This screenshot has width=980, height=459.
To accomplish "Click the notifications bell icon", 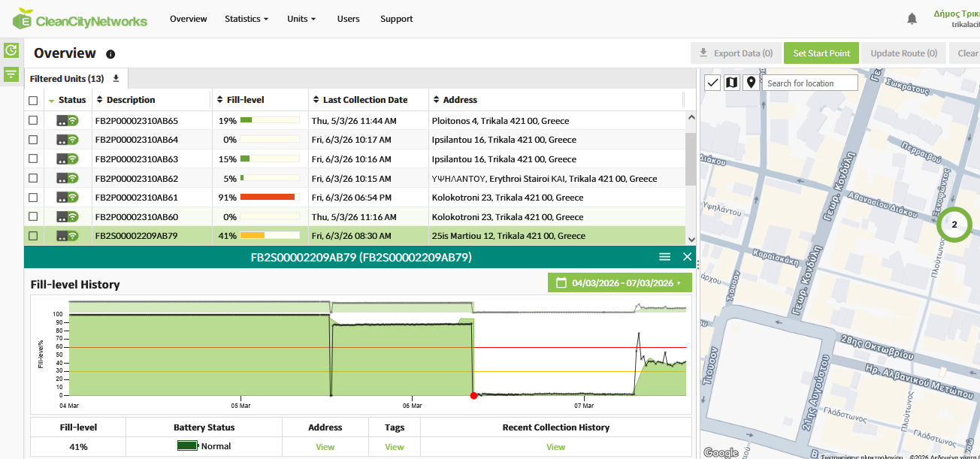I will pyautogui.click(x=912, y=19).
